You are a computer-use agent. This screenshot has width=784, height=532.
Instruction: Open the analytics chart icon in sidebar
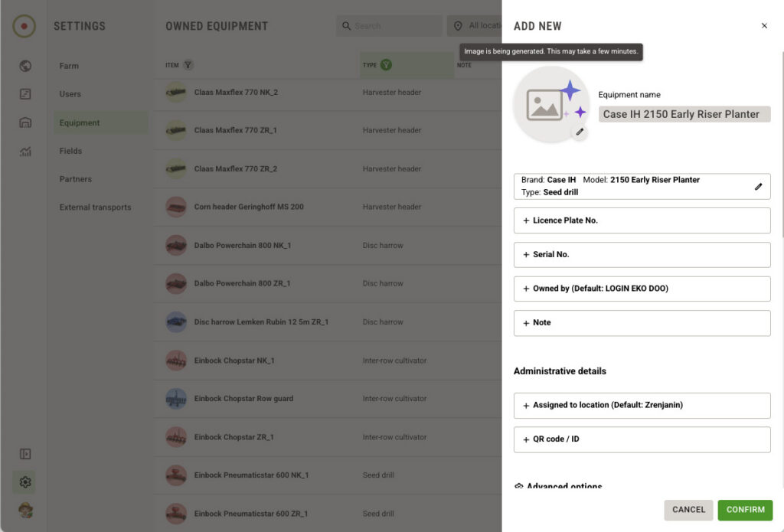coord(25,151)
